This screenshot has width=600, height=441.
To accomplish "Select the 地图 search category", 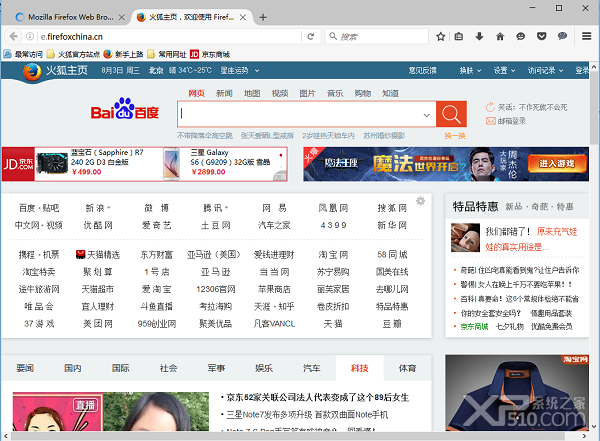I will coord(252,93).
